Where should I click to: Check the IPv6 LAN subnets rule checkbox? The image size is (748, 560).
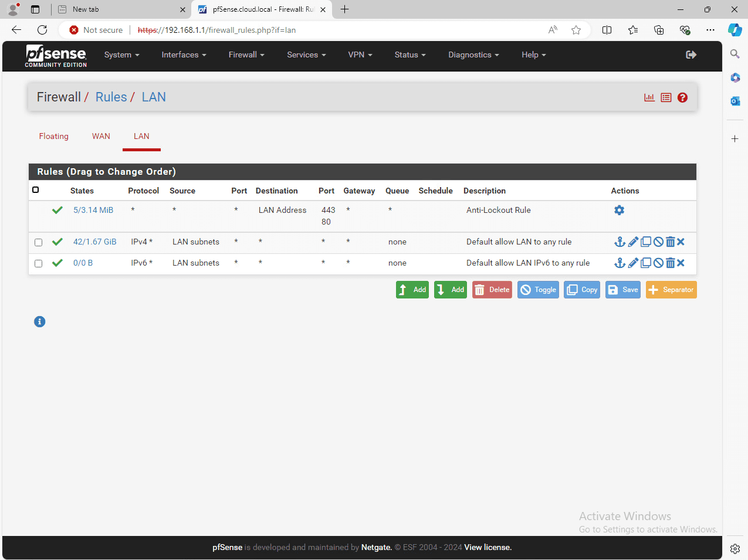click(39, 263)
